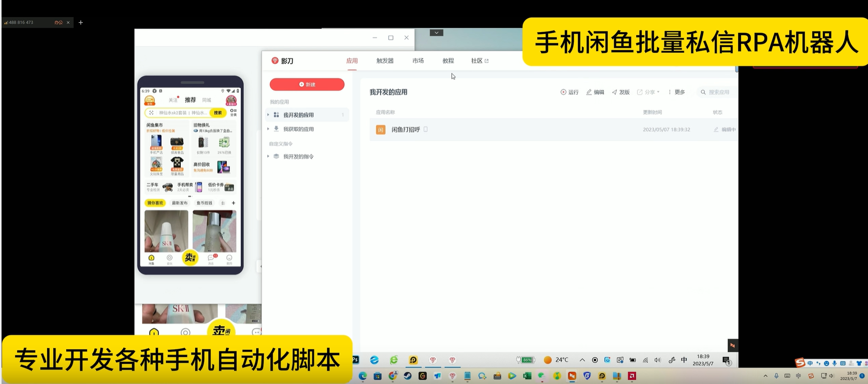
Task: Tap 二手车 entry on phone
Action: [x=160, y=187]
